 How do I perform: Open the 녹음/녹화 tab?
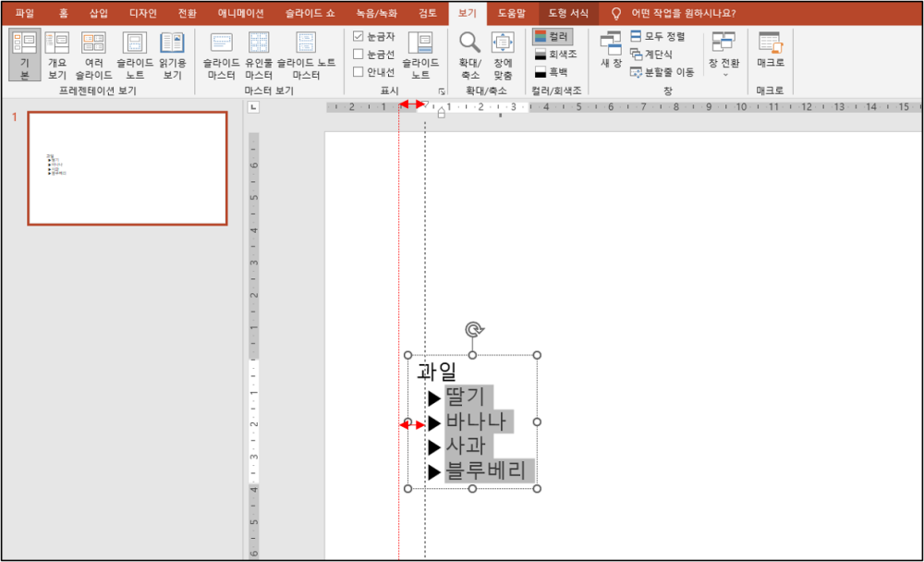[x=377, y=13]
